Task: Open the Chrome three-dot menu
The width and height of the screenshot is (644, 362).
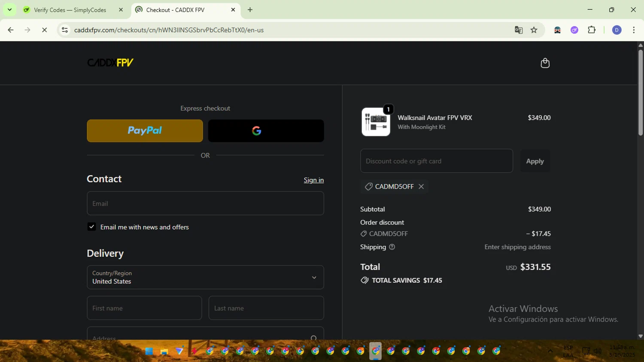Action: click(634, 30)
